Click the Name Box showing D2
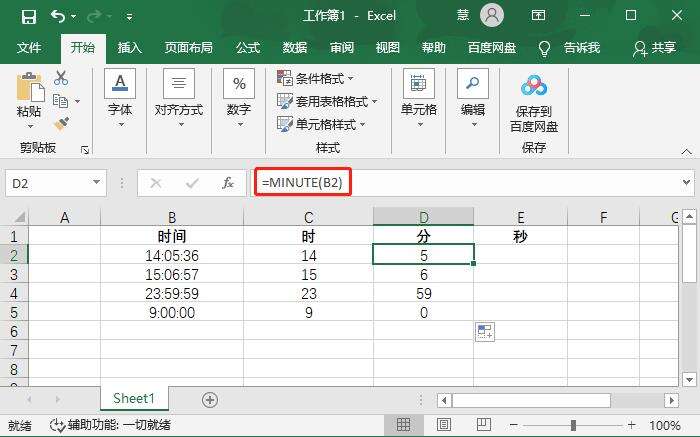The width and height of the screenshot is (700, 437). pos(49,183)
